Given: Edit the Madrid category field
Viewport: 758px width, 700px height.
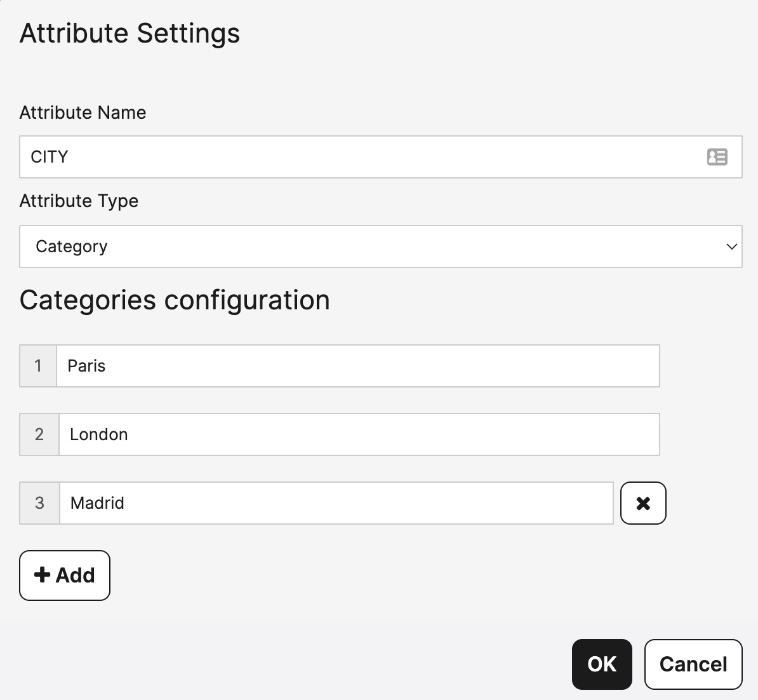Looking at the screenshot, I should tap(336, 503).
